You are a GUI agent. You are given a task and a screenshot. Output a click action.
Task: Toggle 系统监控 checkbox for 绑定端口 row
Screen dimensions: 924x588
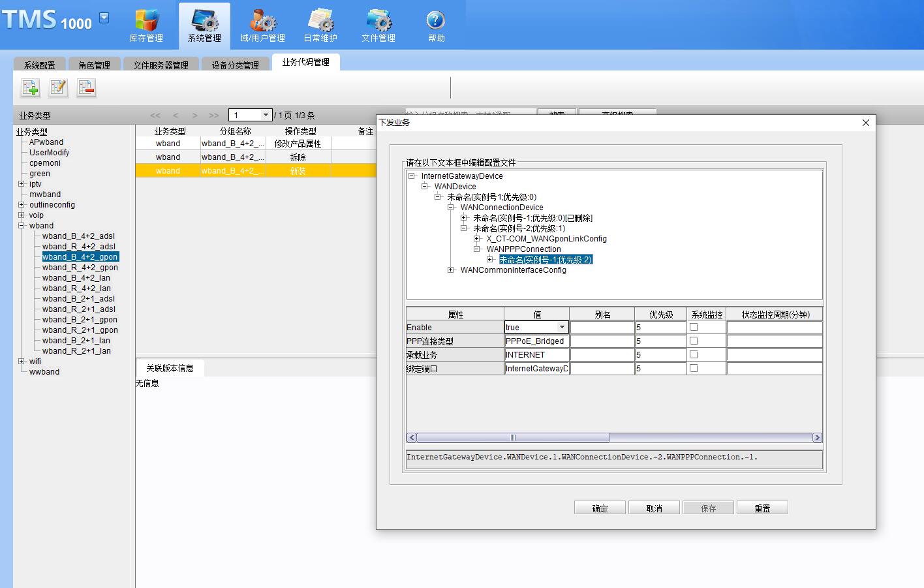click(x=694, y=368)
